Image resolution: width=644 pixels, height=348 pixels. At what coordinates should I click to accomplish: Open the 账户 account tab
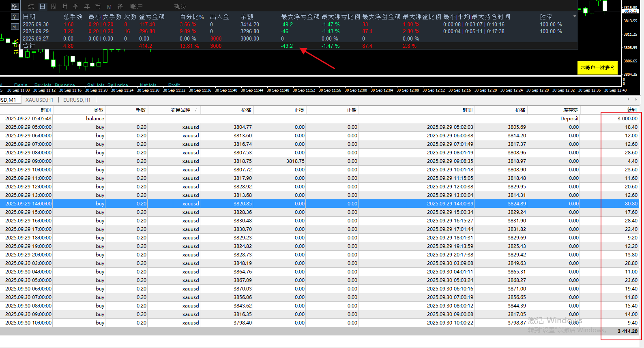[x=136, y=6]
